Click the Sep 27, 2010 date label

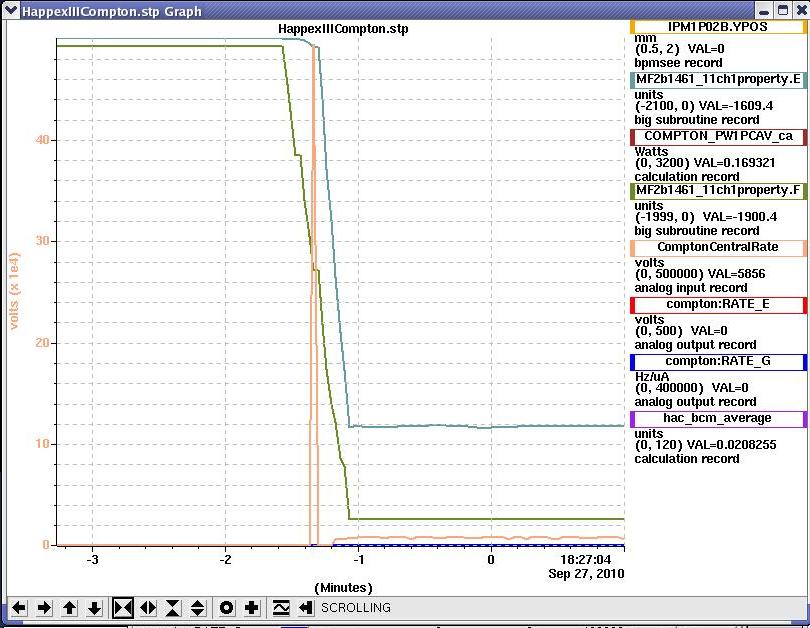click(x=586, y=574)
